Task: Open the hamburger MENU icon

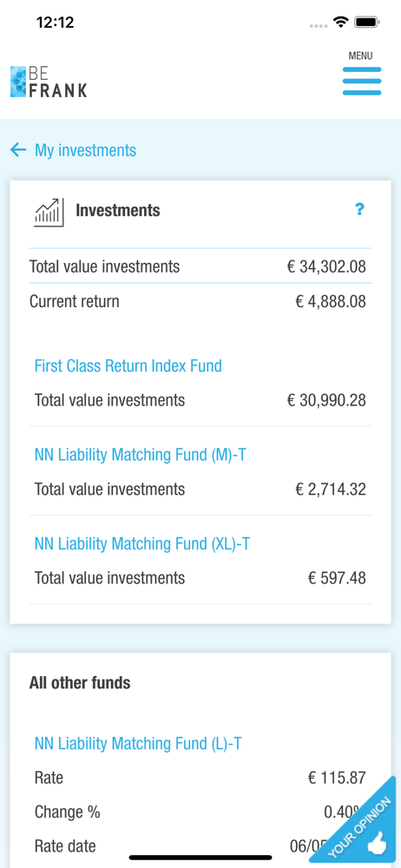Action: [x=362, y=82]
